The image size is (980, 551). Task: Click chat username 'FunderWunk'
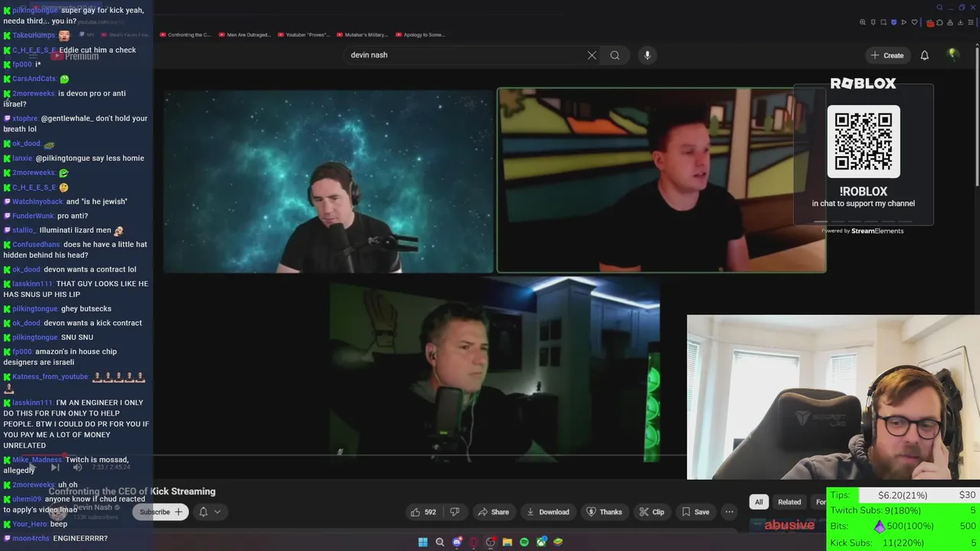[x=33, y=216]
